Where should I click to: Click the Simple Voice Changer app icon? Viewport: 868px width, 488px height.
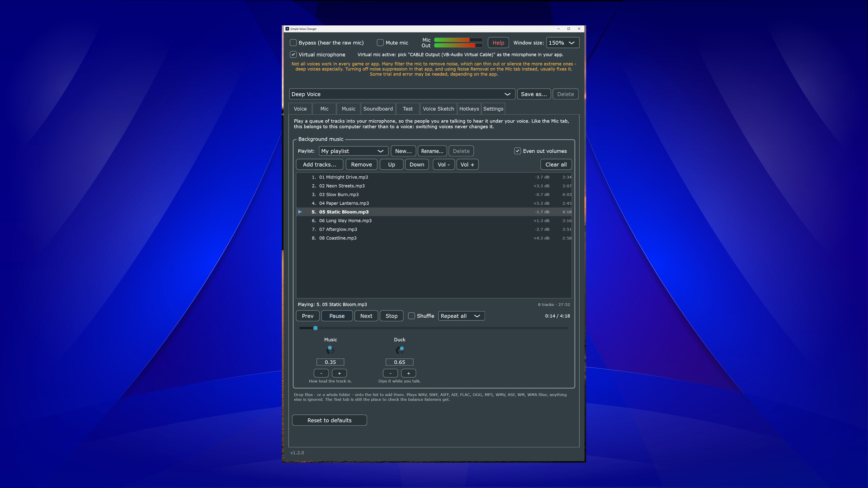(x=287, y=29)
